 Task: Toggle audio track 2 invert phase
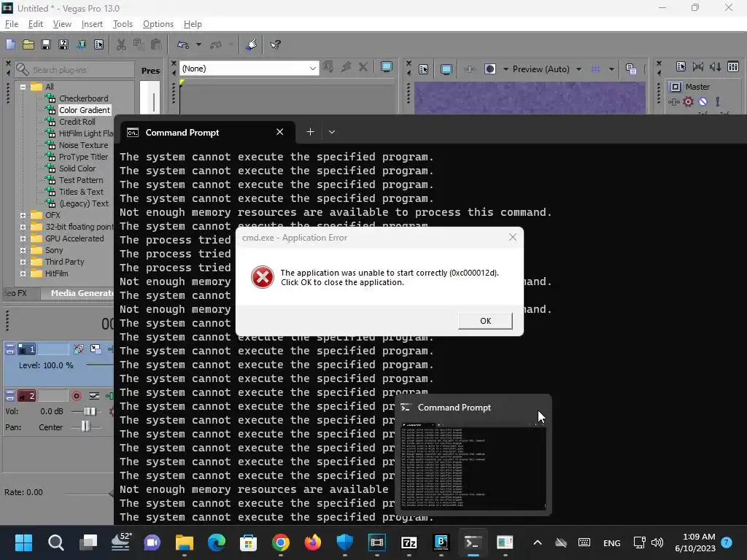click(x=94, y=396)
